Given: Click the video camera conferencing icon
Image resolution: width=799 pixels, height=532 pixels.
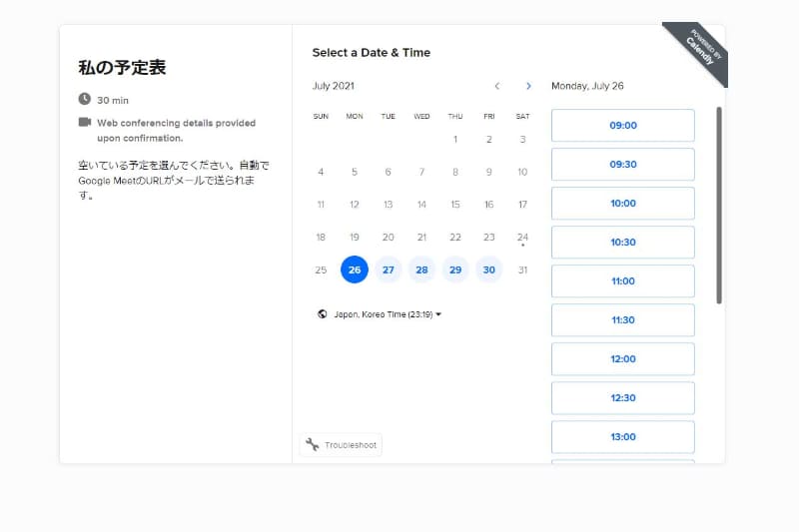Looking at the screenshot, I should click(85, 122).
